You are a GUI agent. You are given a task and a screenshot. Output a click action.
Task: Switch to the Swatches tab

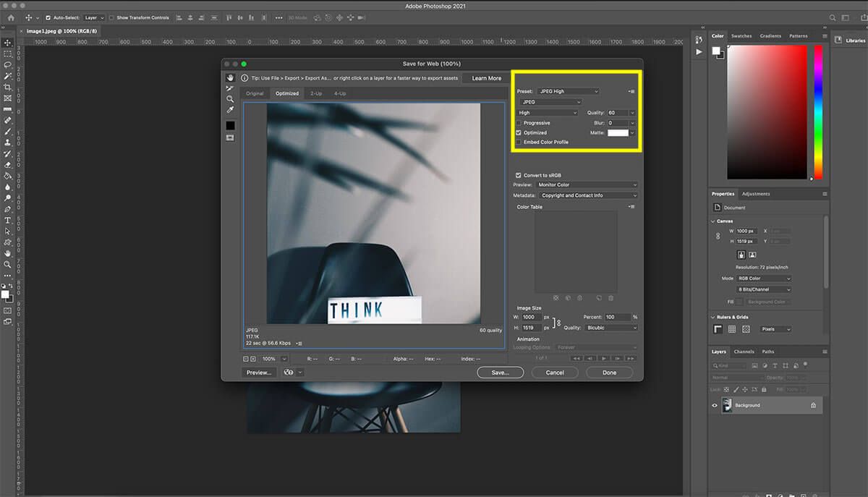741,36
